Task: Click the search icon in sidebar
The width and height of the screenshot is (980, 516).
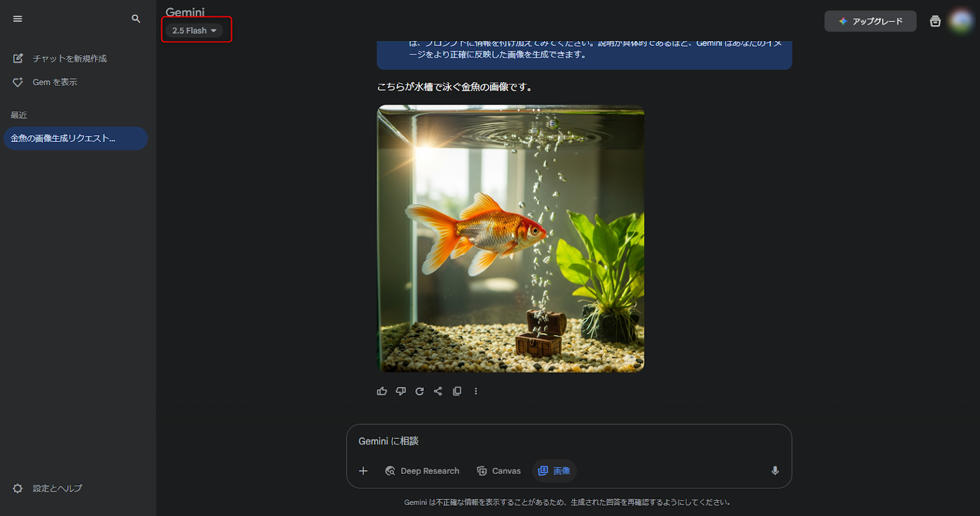Action: (136, 19)
